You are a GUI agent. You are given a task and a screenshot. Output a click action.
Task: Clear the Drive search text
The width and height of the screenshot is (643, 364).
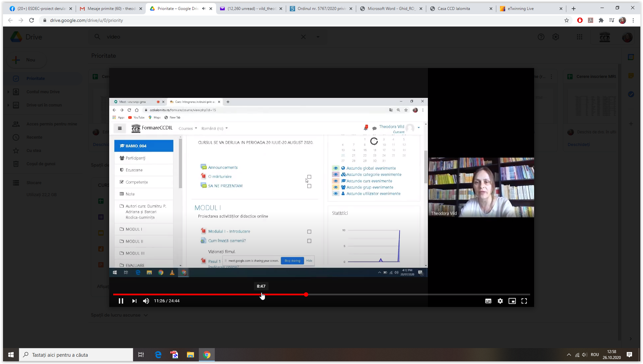tap(303, 37)
